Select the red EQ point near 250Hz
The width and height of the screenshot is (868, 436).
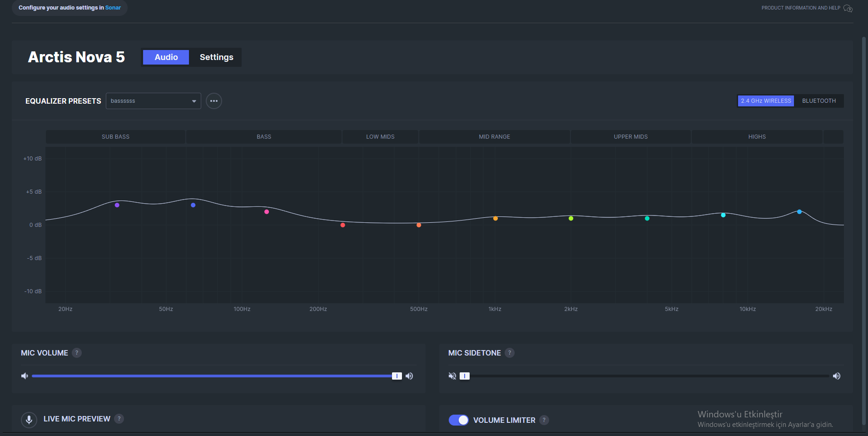343,225
